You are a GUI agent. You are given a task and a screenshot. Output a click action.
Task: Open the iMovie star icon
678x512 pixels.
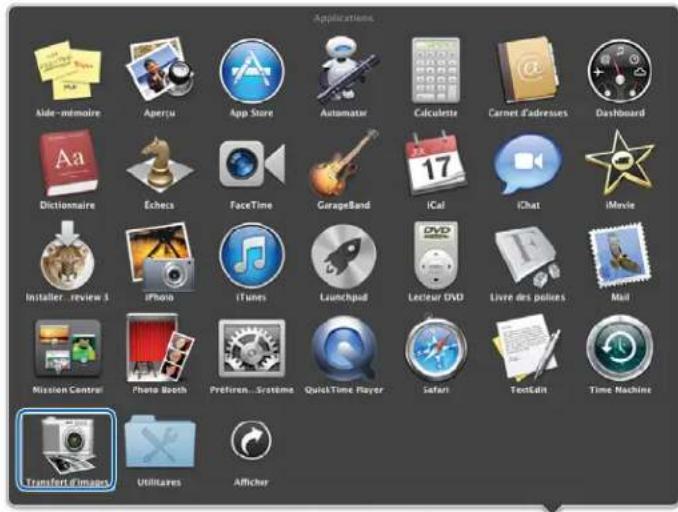pos(620,163)
